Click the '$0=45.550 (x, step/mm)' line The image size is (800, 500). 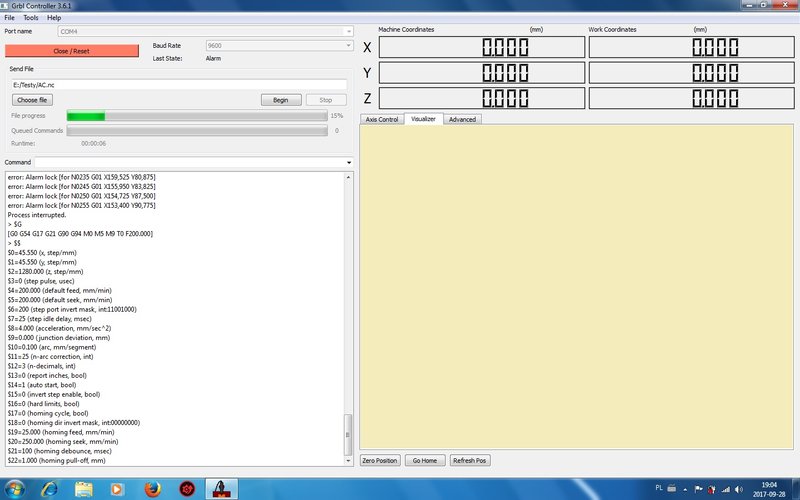click(42, 253)
